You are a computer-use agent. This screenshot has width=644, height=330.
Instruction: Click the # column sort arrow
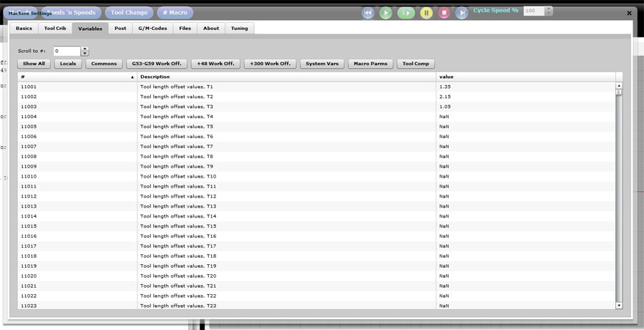132,77
